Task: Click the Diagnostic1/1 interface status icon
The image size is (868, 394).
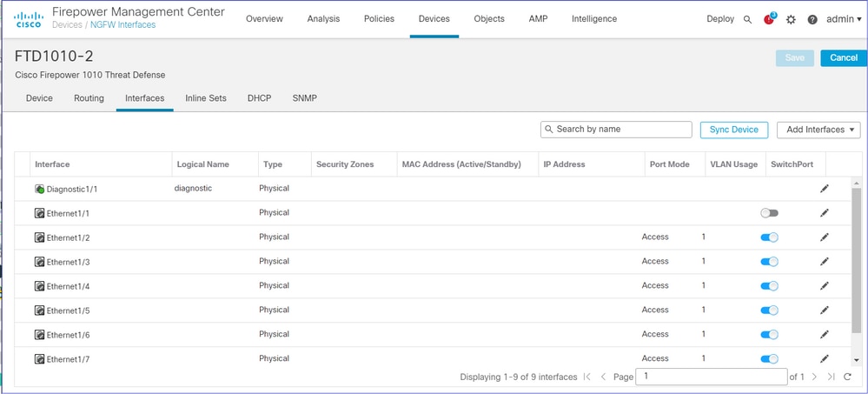Action: click(39, 189)
